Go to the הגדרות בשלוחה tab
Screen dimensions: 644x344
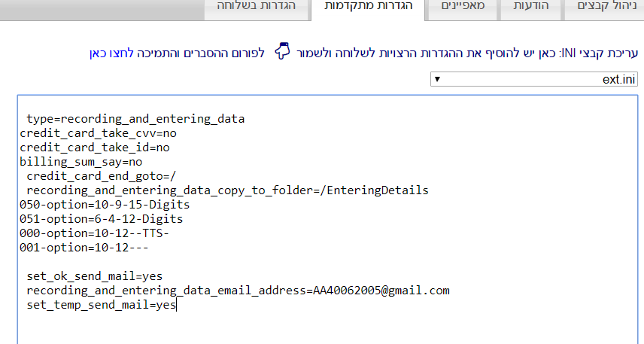point(257,8)
